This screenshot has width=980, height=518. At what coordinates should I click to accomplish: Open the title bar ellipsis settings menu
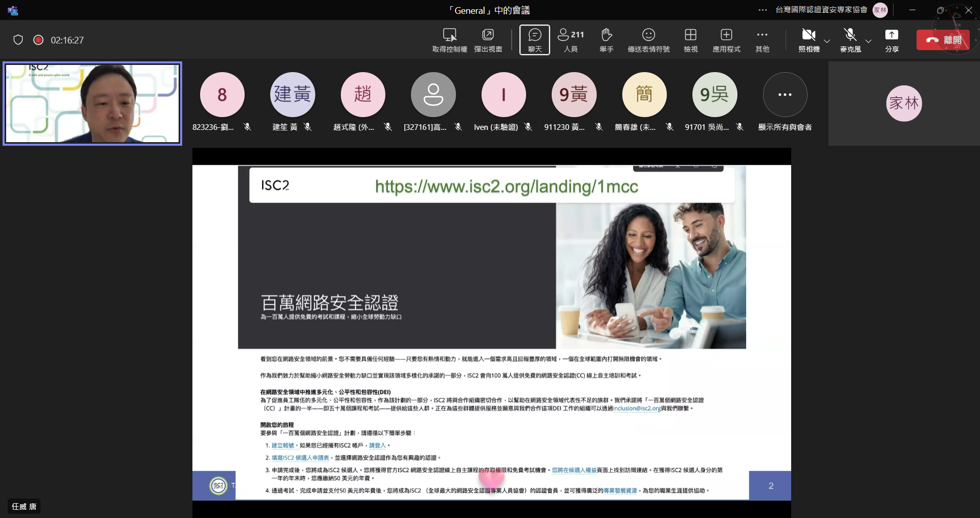pos(763,10)
